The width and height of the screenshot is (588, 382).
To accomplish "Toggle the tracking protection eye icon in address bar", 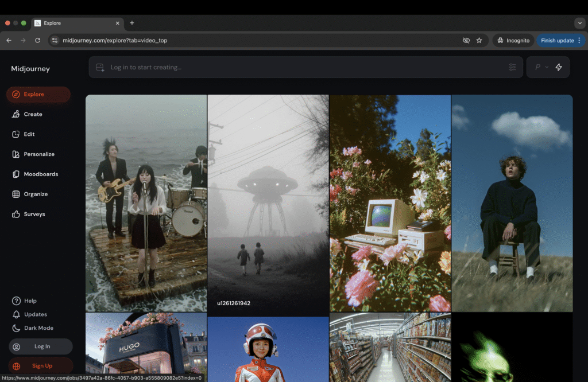I will click(x=466, y=41).
